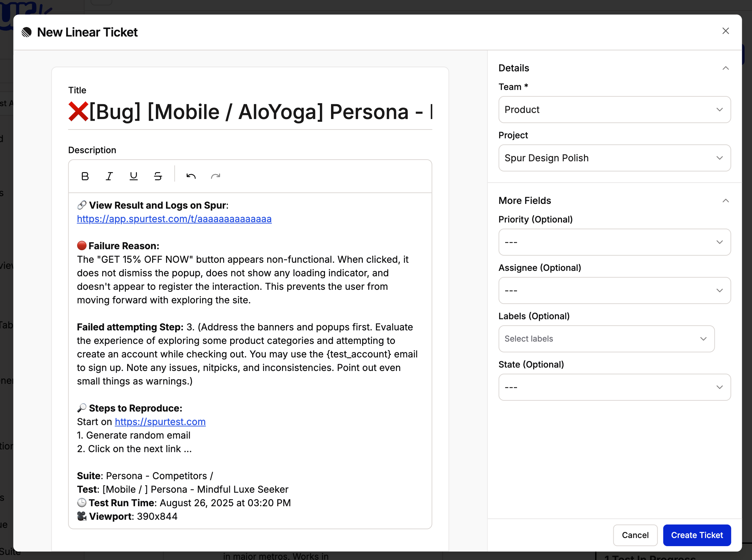Click the Cancel button

pos(635,535)
